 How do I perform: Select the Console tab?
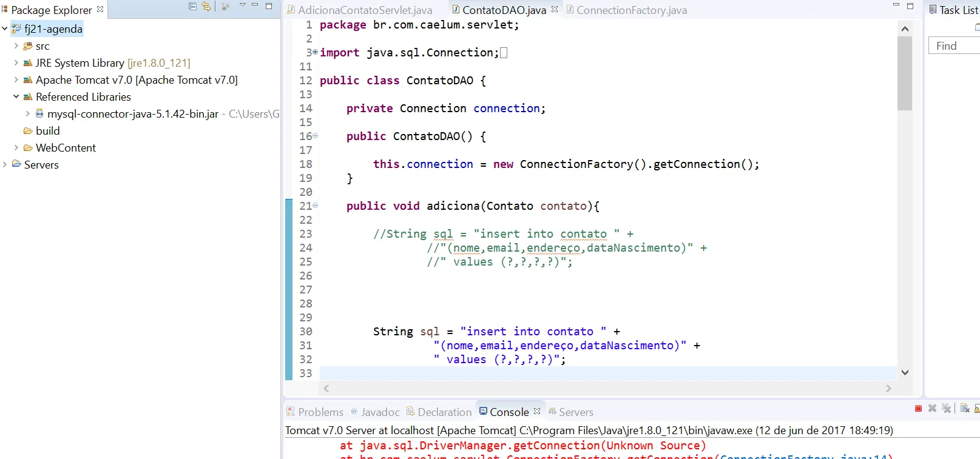[x=504, y=412]
